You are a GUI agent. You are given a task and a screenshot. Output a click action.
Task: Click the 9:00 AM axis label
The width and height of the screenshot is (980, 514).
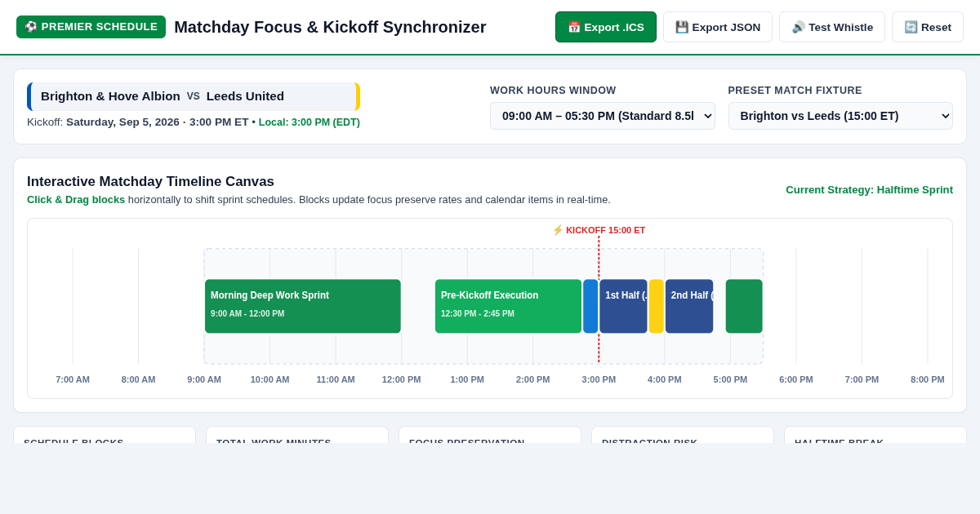coord(204,379)
